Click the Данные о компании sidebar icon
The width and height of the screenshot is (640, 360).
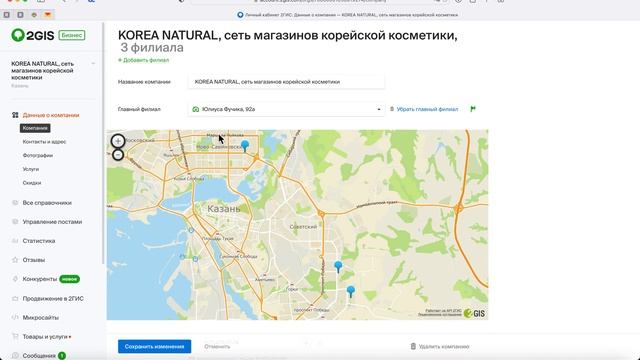pos(15,115)
